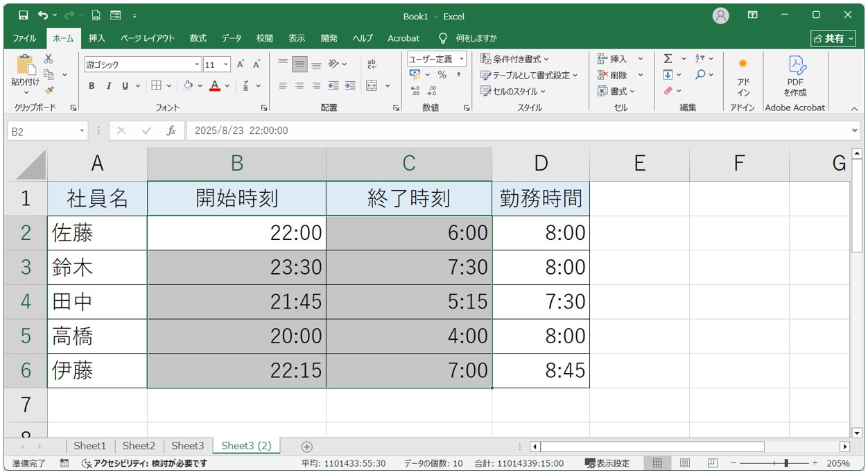Open the データ ribbon tab

click(232, 38)
